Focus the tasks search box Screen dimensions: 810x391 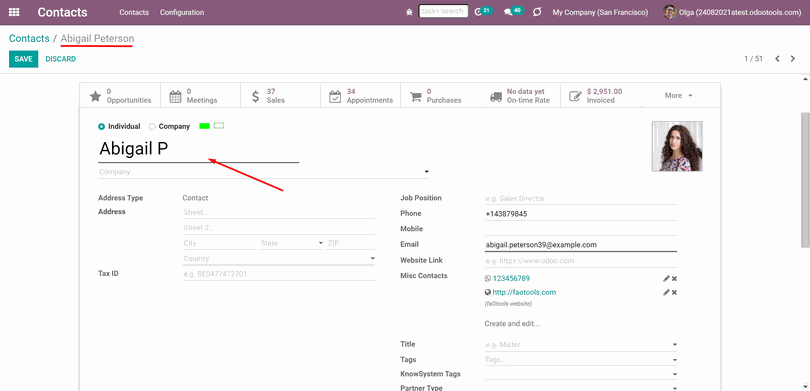[443, 11]
